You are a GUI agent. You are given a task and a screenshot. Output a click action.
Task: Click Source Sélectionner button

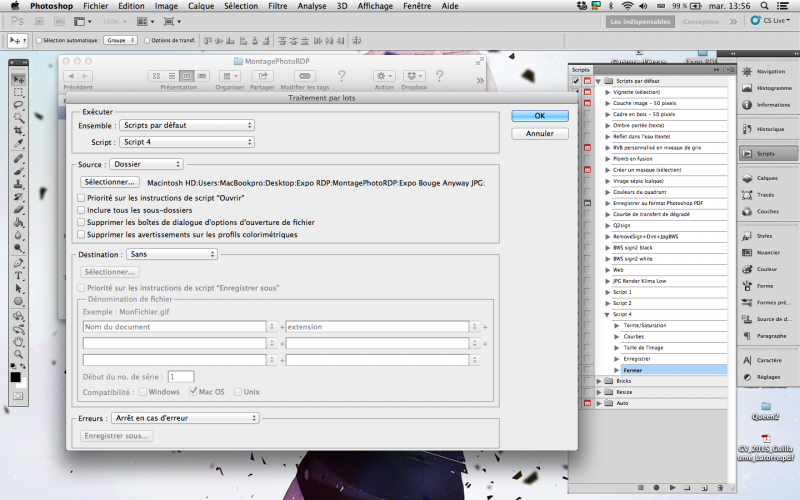(x=110, y=182)
